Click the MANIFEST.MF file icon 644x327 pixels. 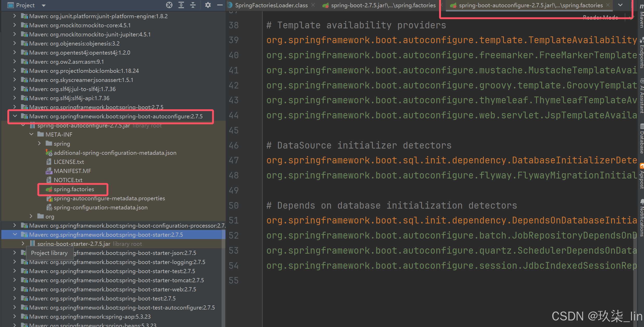[x=49, y=171]
